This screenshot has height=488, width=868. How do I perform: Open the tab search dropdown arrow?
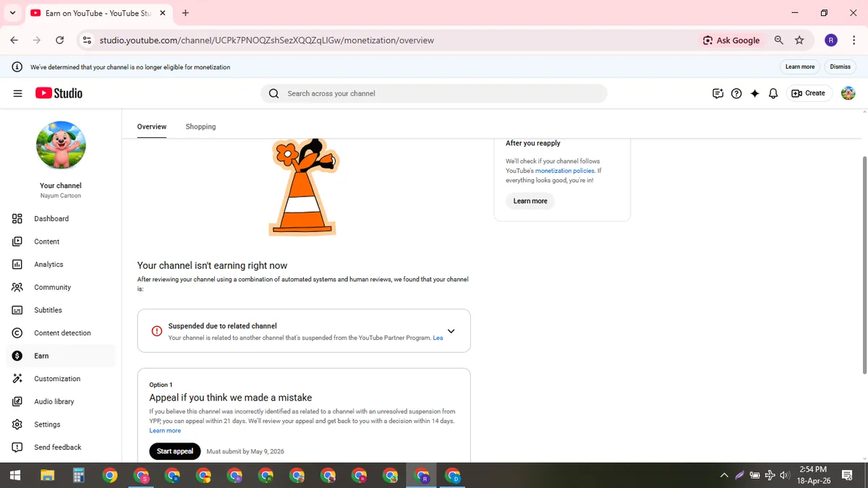tap(12, 13)
